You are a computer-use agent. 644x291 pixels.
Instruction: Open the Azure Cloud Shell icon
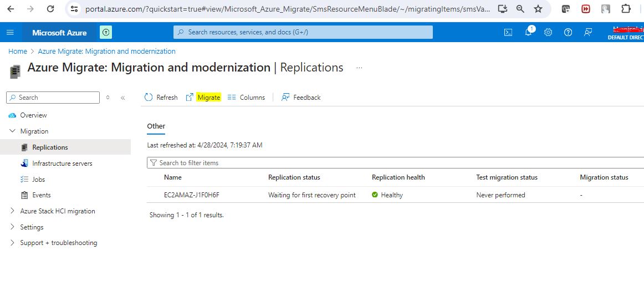tap(508, 32)
